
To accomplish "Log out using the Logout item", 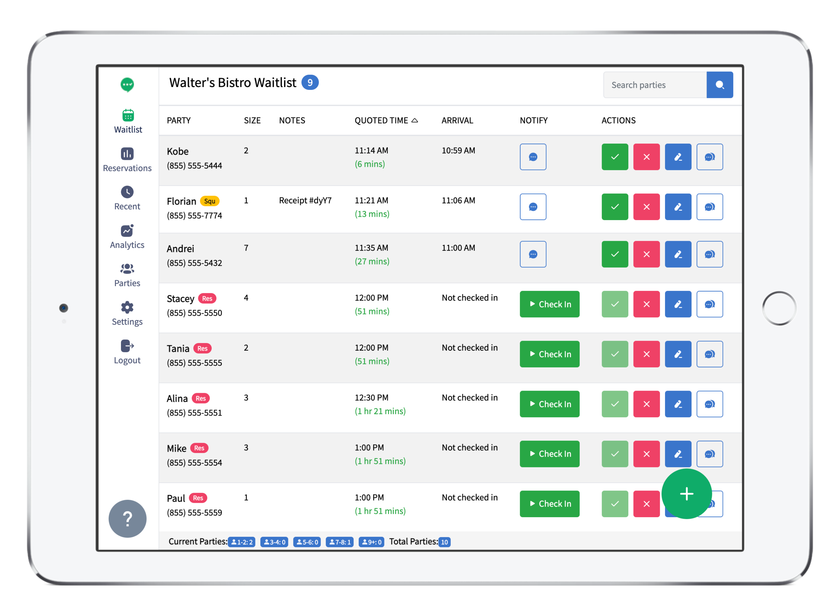I will pos(127,352).
